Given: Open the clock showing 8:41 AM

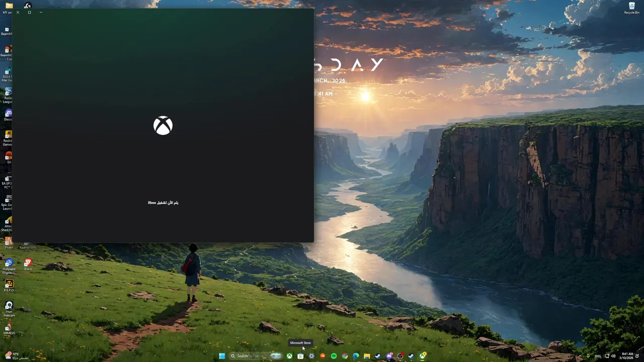Looking at the screenshot, I should (627, 356).
